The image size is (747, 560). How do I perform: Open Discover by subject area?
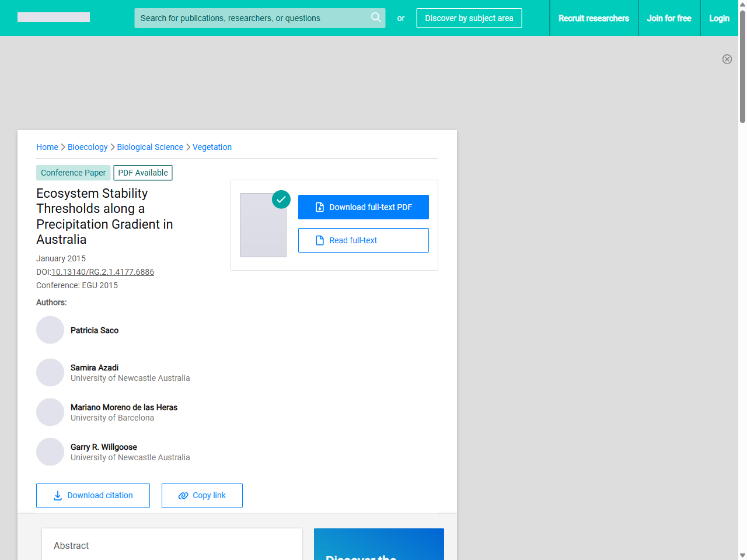tap(469, 18)
